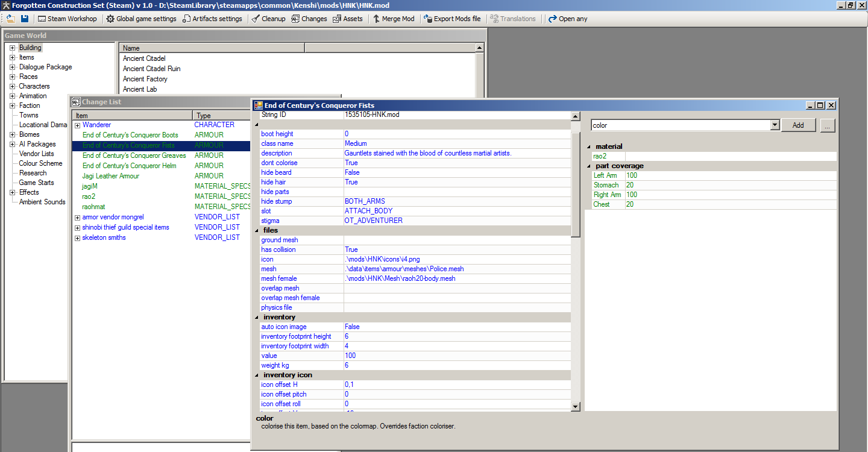Expand the AI Packages tree node
This screenshot has width=868, height=452.
[x=12, y=144]
